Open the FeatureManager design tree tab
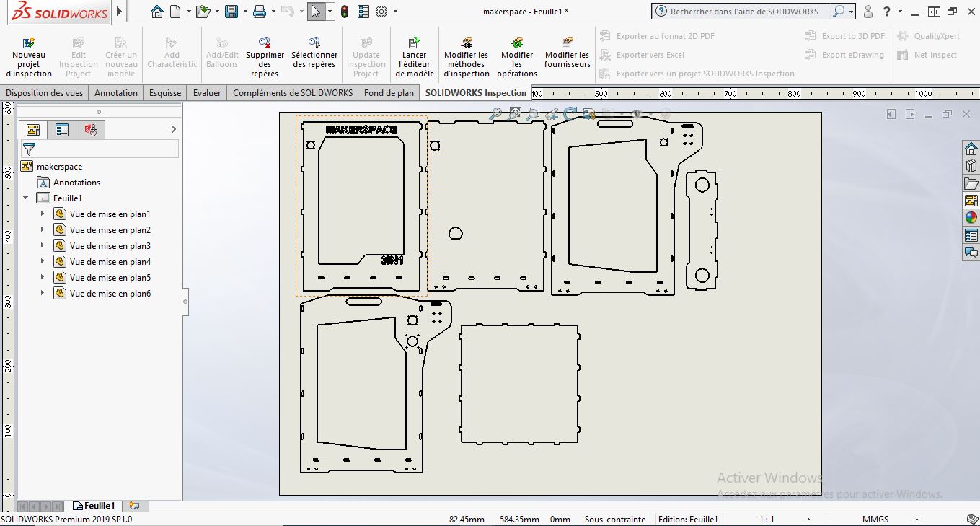980x526 pixels. pyautogui.click(x=32, y=130)
